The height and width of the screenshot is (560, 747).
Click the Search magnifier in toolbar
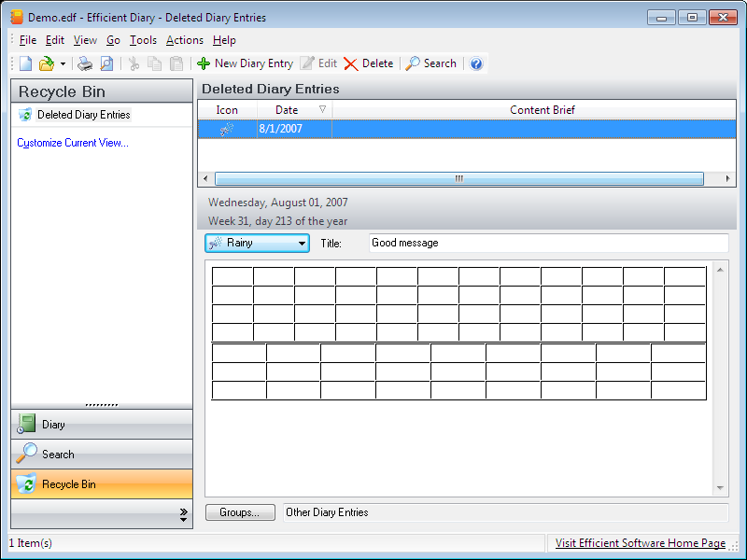point(430,63)
